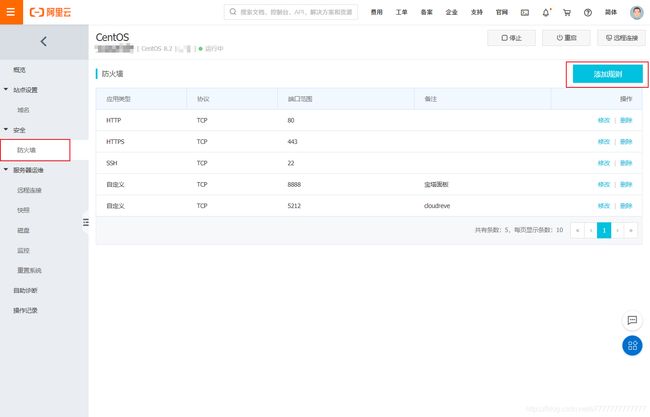The height and width of the screenshot is (417, 650).
Task: Modify the cloudreve port 5212 rule
Action: click(x=604, y=206)
